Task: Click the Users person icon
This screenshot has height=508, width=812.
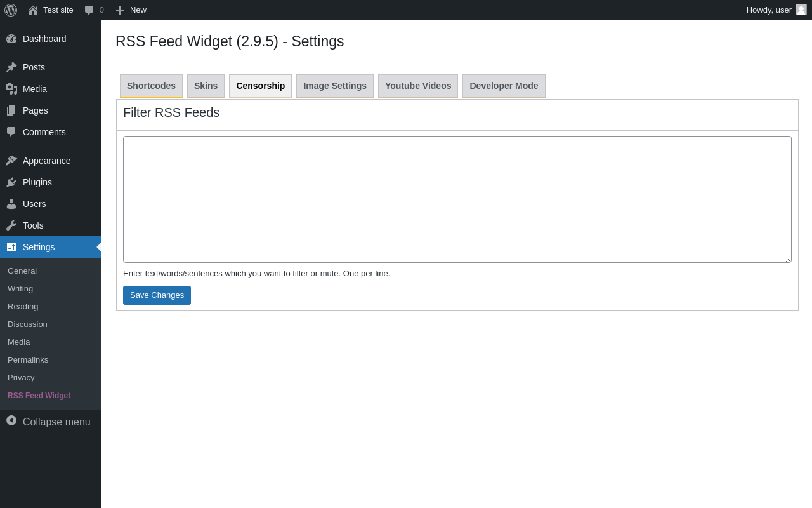Action: click(x=11, y=204)
